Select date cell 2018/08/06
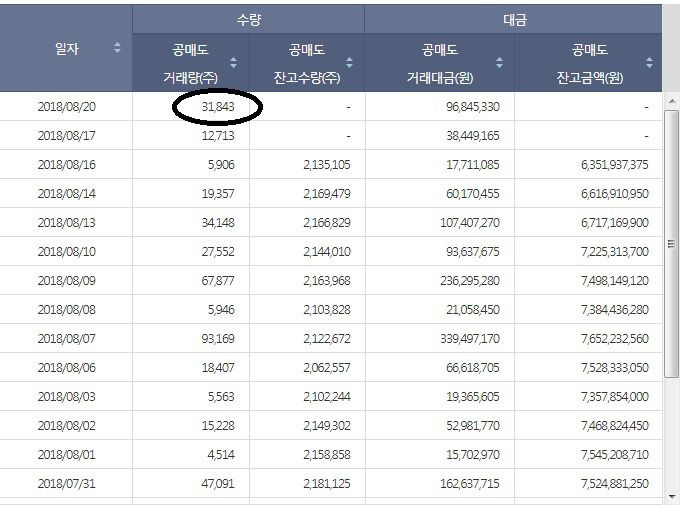This screenshot has height=505, width=681. pyautogui.click(x=66, y=368)
